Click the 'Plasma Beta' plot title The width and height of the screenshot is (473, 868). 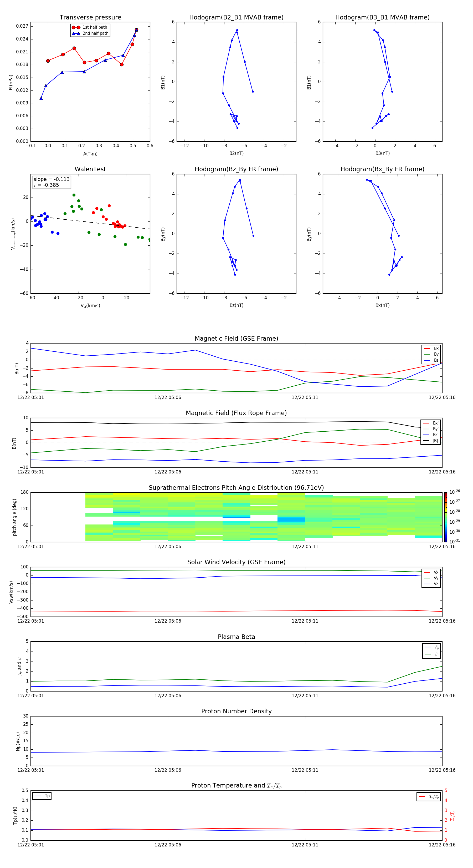tap(236, 637)
